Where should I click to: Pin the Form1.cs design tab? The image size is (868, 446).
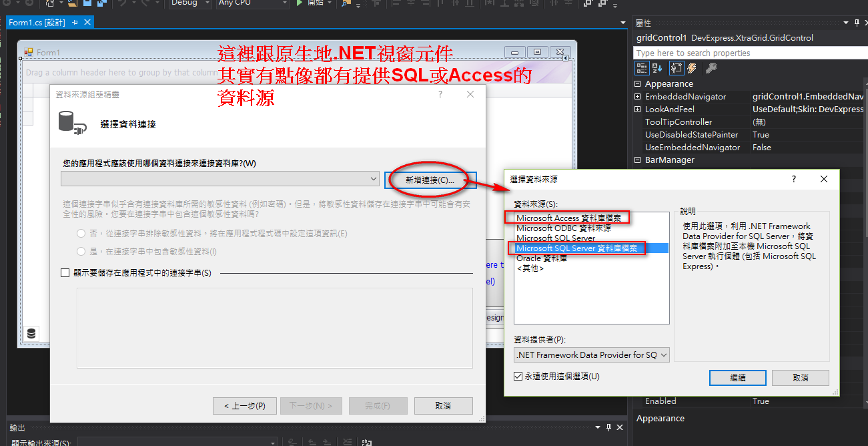coord(75,23)
